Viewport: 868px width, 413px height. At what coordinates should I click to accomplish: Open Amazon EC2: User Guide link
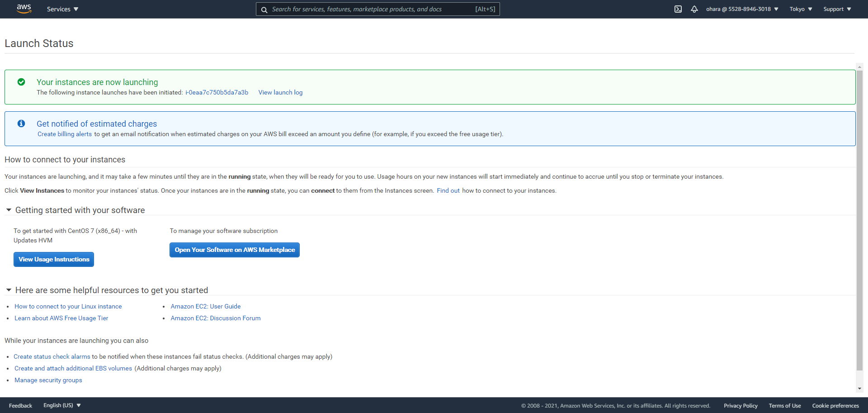[206, 306]
